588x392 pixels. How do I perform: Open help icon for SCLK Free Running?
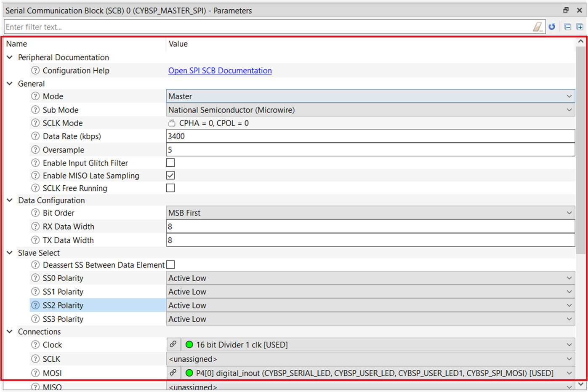point(36,188)
